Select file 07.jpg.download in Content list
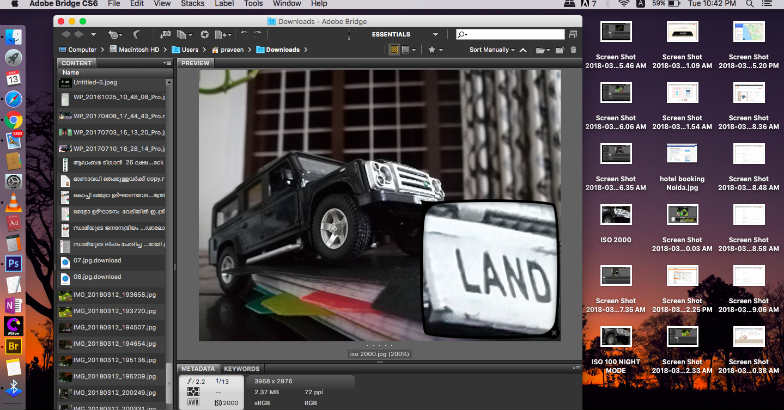This screenshot has height=410, width=784. pos(112,260)
